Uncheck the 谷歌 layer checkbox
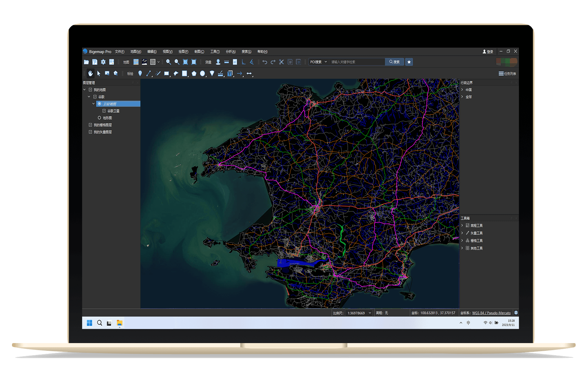The image size is (588, 392). 95,97
